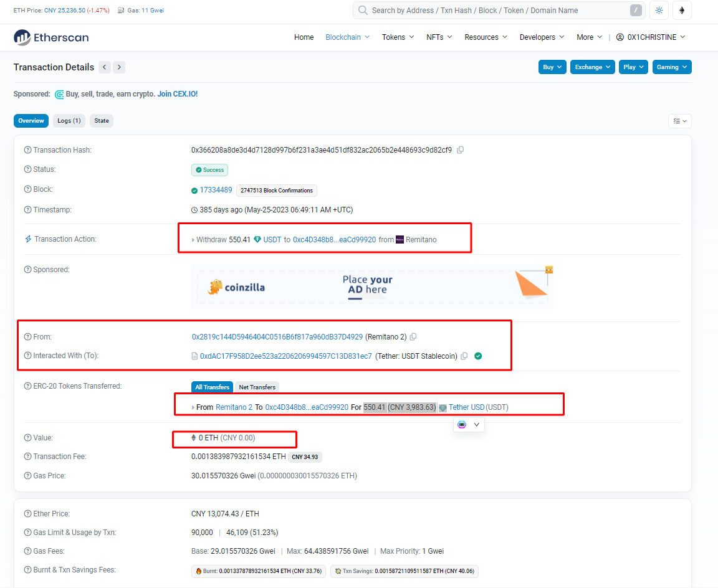Switch to Net Transfers view

(x=257, y=387)
